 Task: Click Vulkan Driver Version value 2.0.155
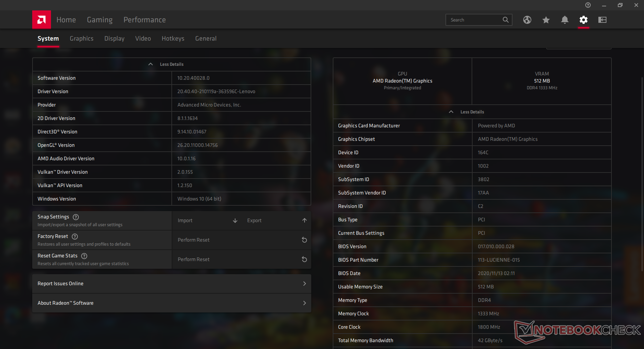(x=185, y=172)
